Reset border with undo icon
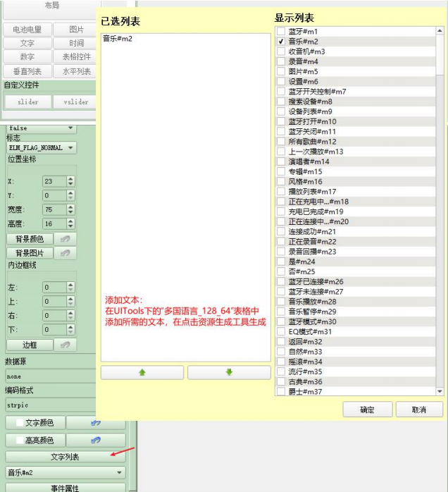Viewport: 448px width, 492px height. click(65, 345)
